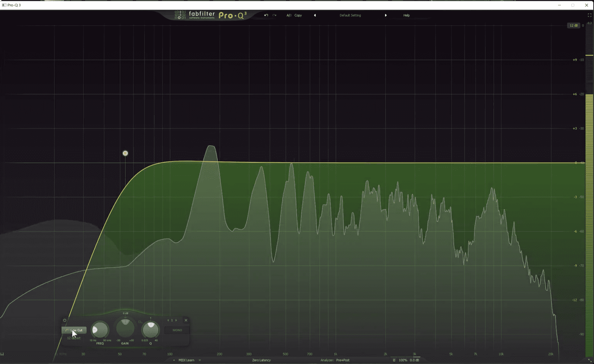594x364 pixels.
Task: Toggle MIDI Learn mode
Action: [186, 360]
